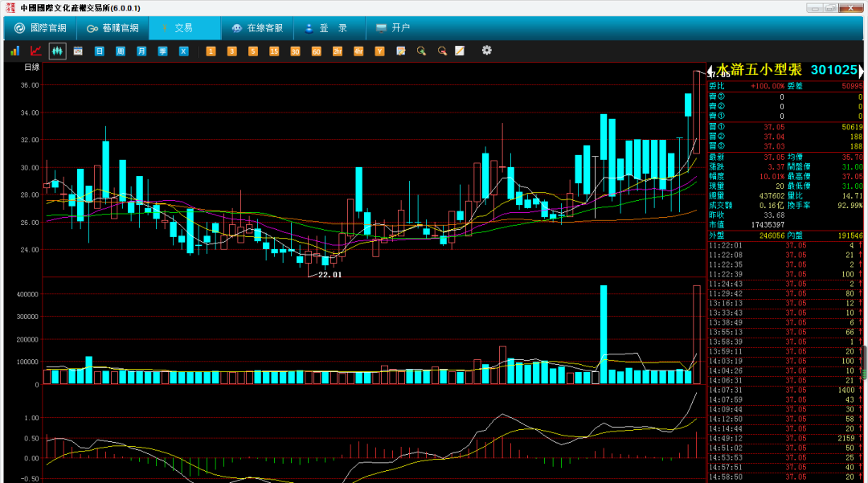Image resolution: width=868 pixels, height=483 pixels.
Task: Select the monthly 月 period icon
Action: (x=141, y=51)
